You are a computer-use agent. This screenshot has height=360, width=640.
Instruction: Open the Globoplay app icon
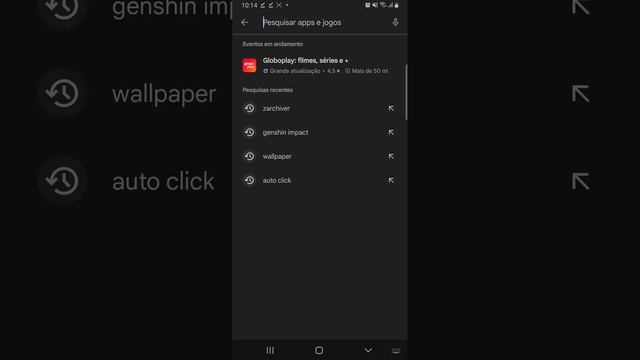tap(249, 65)
